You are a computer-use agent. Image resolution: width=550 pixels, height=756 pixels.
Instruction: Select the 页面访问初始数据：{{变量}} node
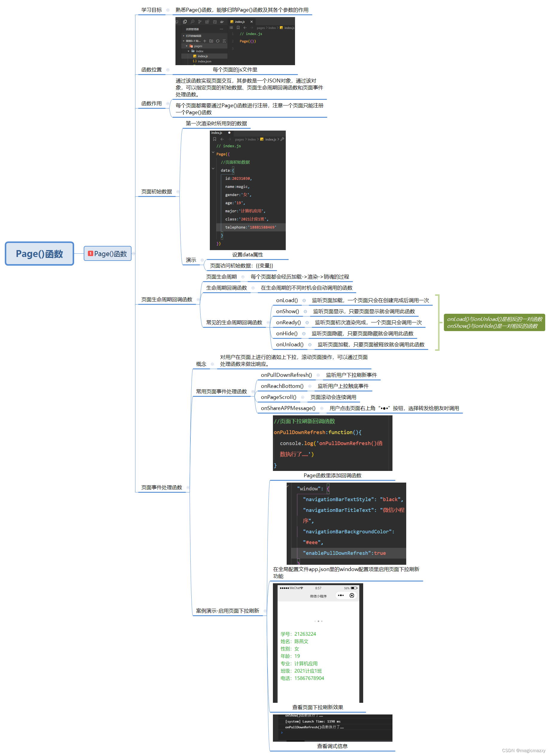tap(242, 266)
